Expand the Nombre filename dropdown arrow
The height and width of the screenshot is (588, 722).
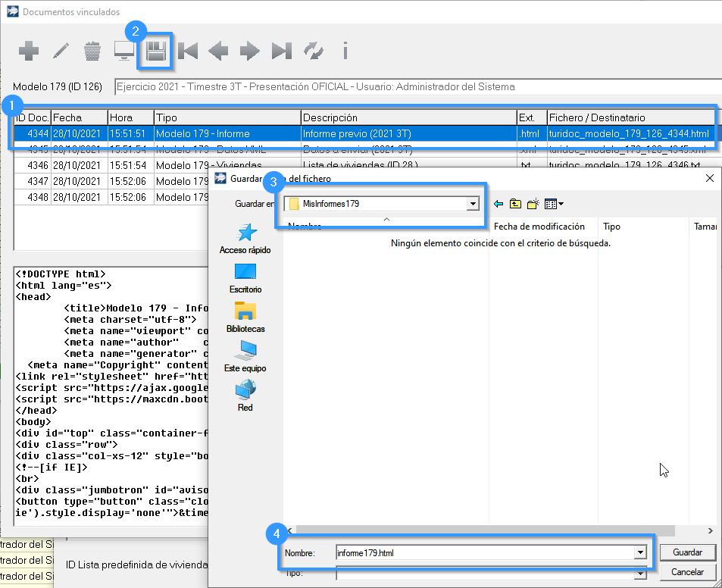[x=640, y=553]
